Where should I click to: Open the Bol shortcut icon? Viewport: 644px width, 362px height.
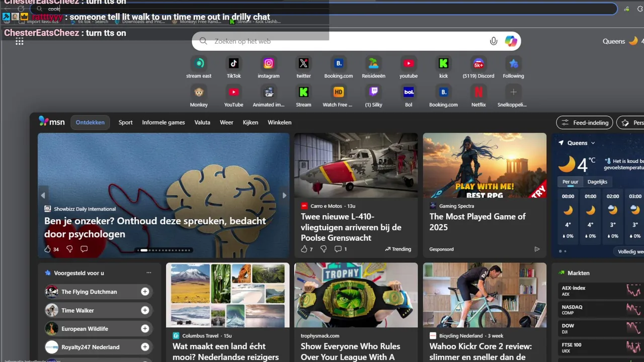click(x=409, y=92)
